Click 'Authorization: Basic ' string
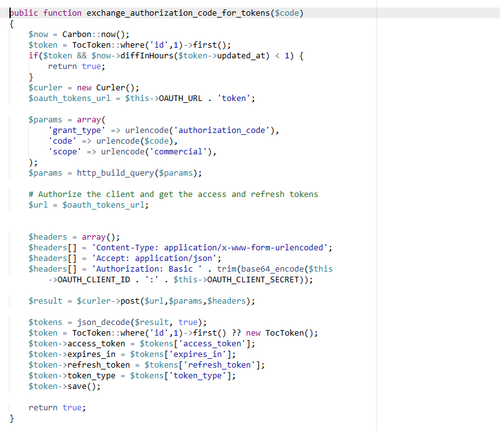Screen dimensions: 500x431 pos(147,269)
